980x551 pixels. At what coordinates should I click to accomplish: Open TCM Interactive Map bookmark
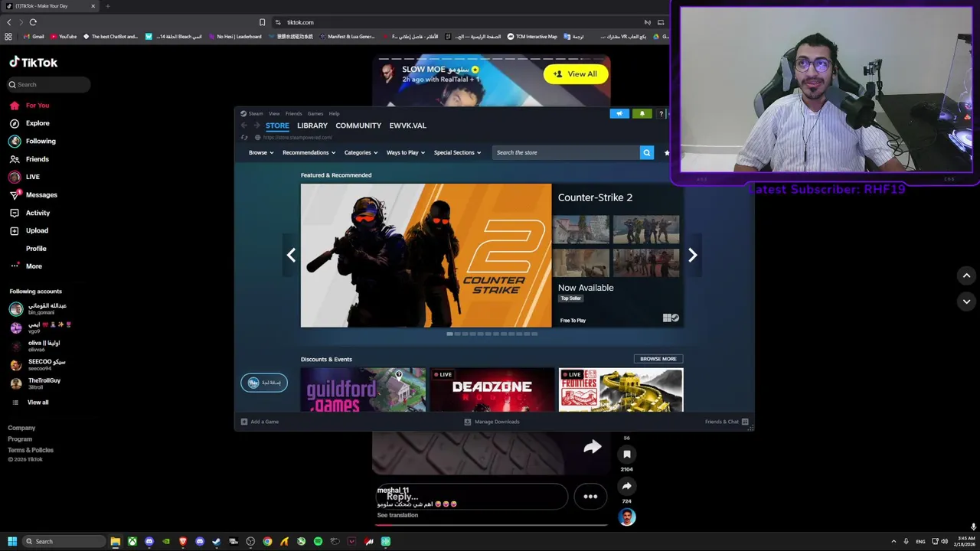click(531, 37)
